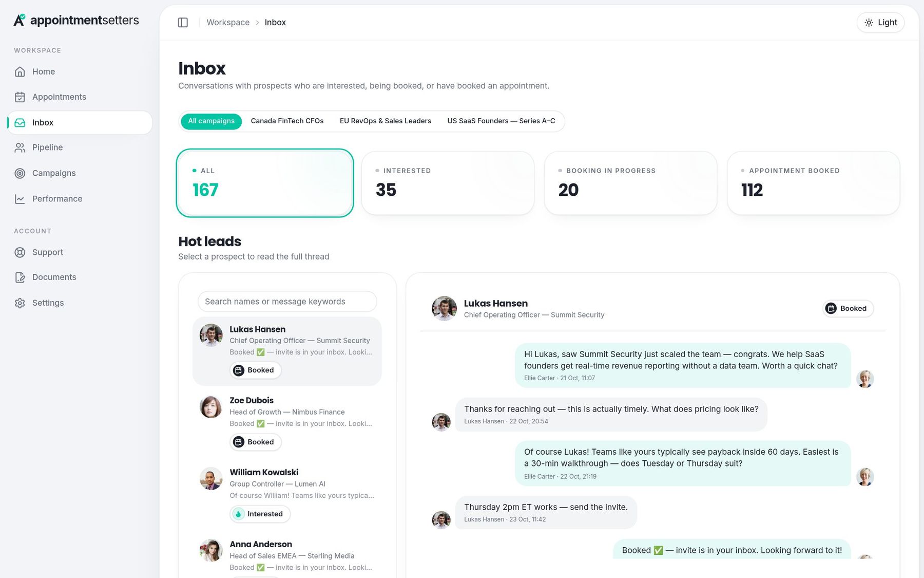Click Interested badge under William Kowalski
The height and width of the screenshot is (578, 924).
[x=260, y=514]
